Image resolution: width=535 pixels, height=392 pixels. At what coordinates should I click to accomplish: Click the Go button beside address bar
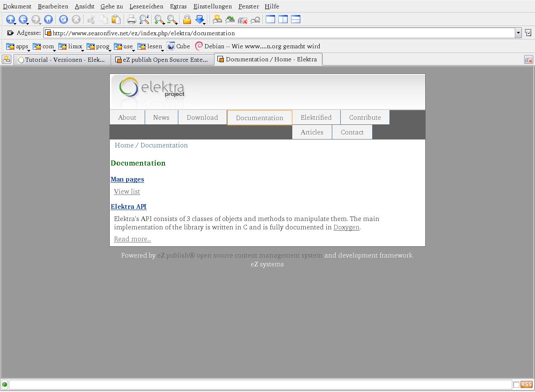[528, 33]
